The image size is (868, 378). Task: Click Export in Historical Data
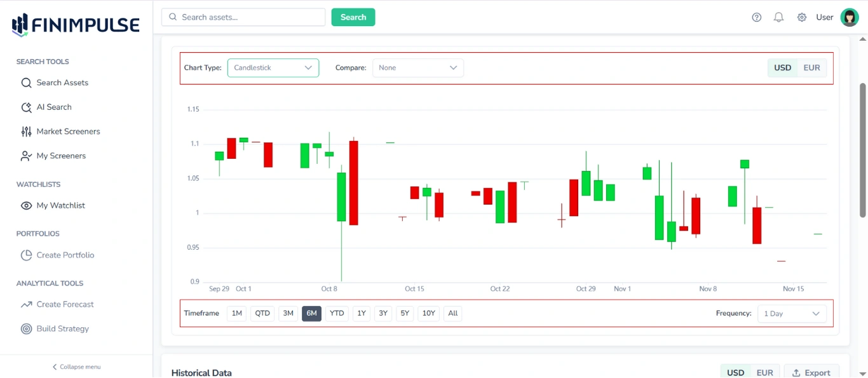click(x=811, y=372)
